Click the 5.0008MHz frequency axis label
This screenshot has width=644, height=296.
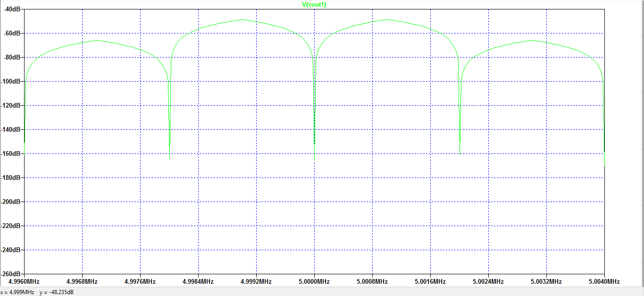click(x=372, y=281)
